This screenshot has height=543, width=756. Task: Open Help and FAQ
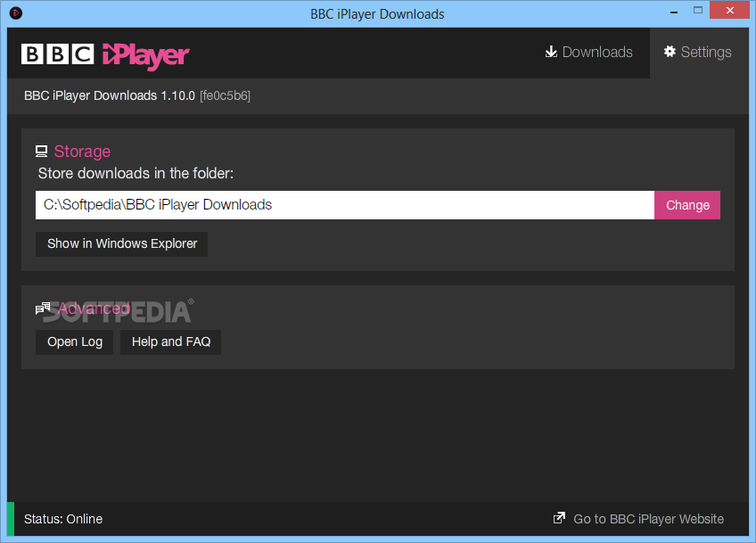tap(170, 341)
